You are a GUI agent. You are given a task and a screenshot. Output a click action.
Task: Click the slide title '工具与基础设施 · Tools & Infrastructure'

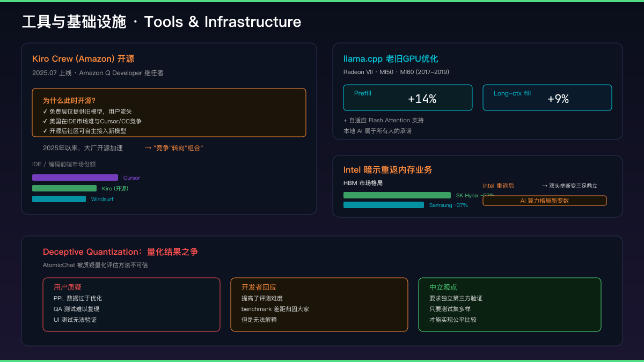click(162, 22)
